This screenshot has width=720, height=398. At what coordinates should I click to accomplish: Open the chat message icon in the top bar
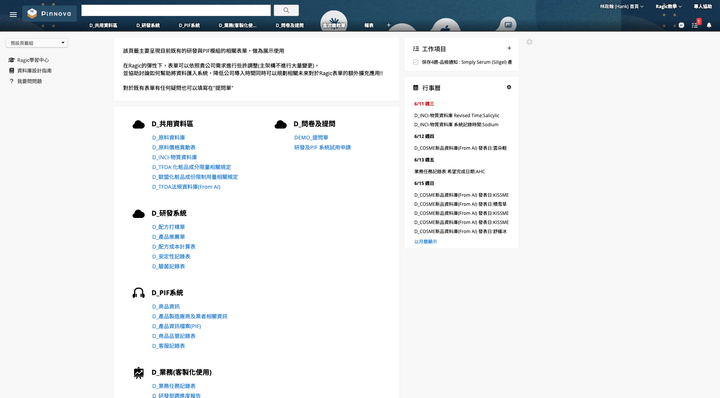point(681,25)
